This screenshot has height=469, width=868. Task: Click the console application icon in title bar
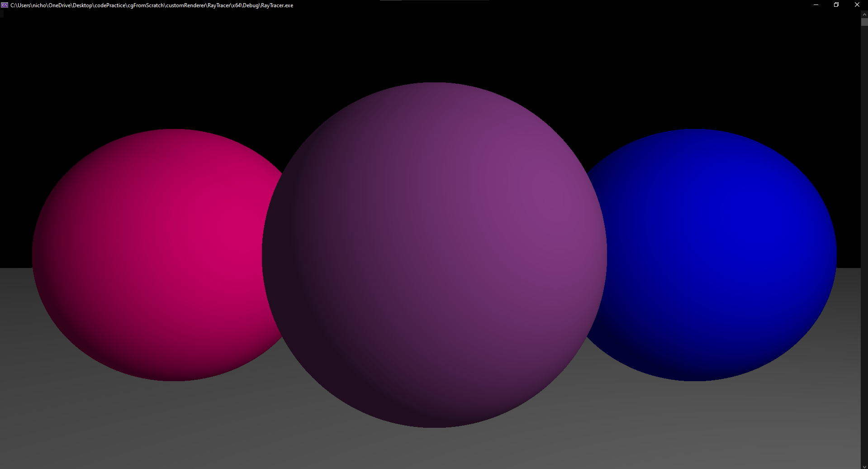point(5,5)
